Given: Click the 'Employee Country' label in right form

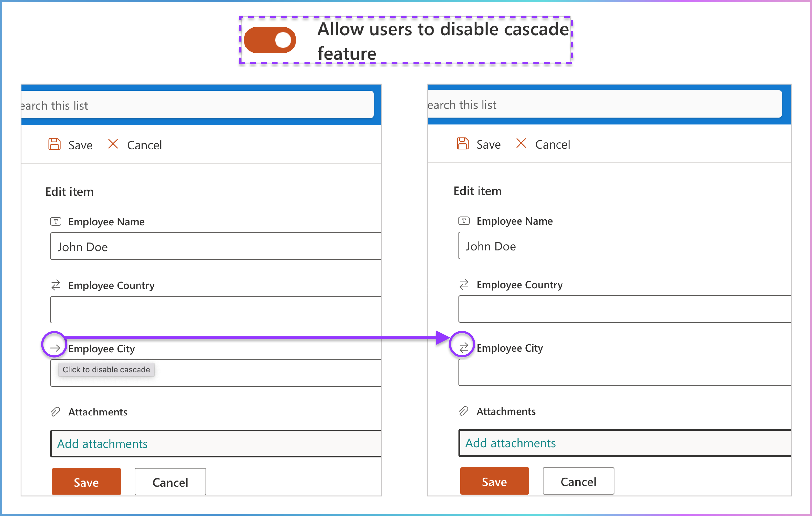Looking at the screenshot, I should click(x=519, y=285).
